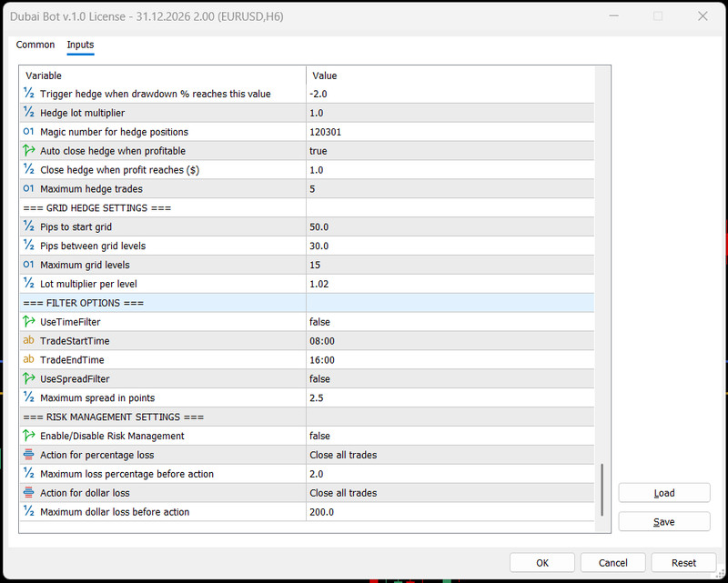Select the FILTER OPTIONS header row
The image size is (728, 583).
(x=307, y=303)
